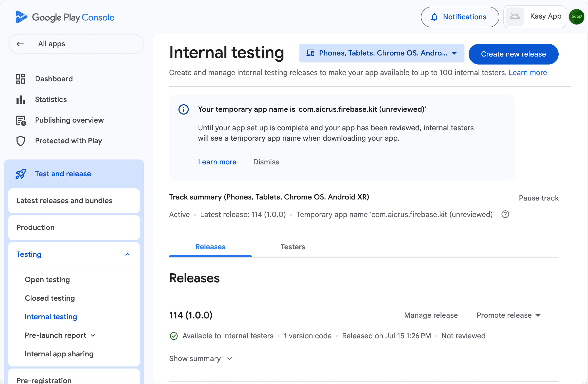The height and width of the screenshot is (384, 588).
Task: Open Protected with Play page
Action: [x=68, y=141]
